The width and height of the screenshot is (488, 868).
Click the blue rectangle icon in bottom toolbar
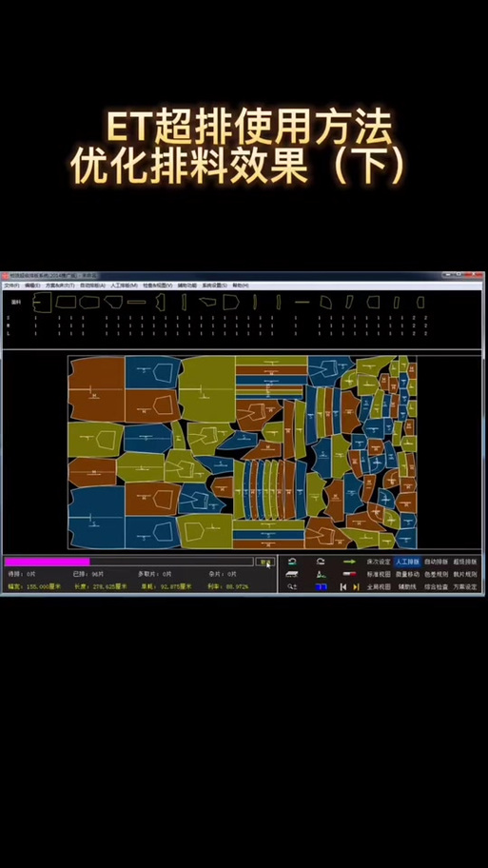pyautogui.click(x=321, y=587)
